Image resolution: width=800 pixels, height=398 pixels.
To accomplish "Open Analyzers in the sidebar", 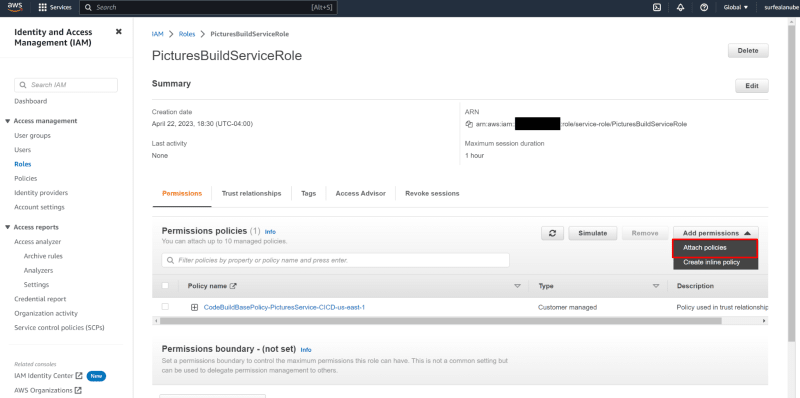I will (38, 270).
